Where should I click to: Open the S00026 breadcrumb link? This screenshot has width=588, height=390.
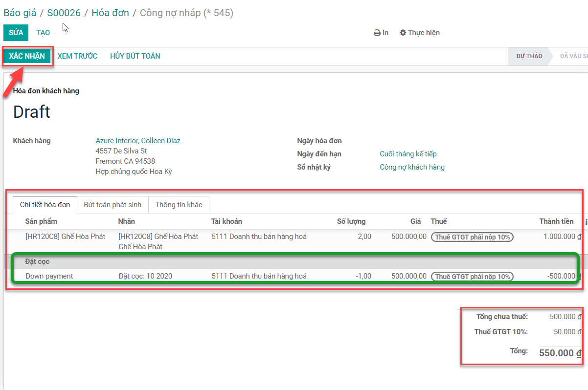[x=64, y=13]
